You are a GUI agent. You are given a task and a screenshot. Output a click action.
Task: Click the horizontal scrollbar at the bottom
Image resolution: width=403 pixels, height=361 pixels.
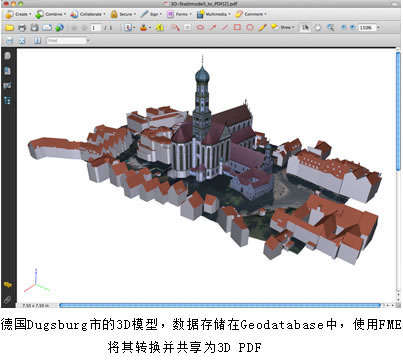click(x=220, y=305)
